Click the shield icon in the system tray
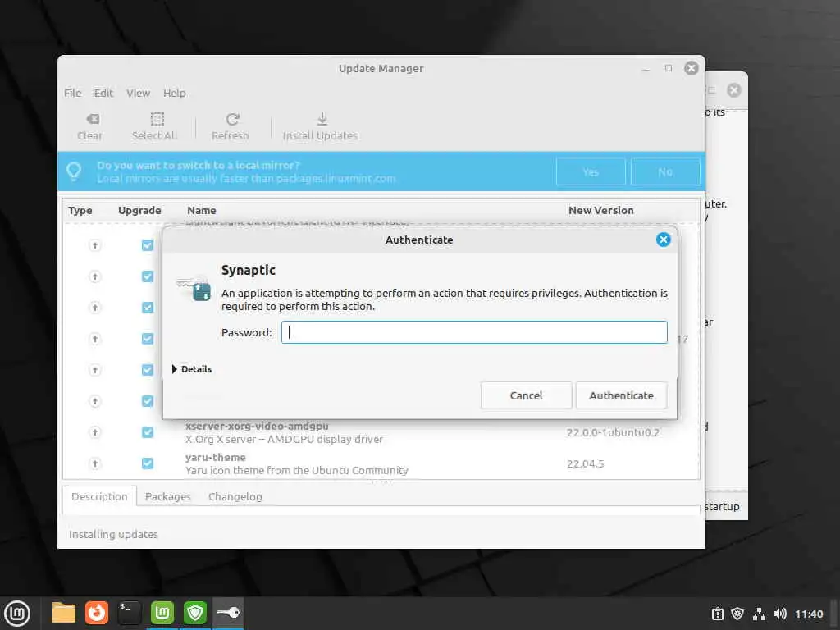The height and width of the screenshot is (630, 840). (737, 614)
